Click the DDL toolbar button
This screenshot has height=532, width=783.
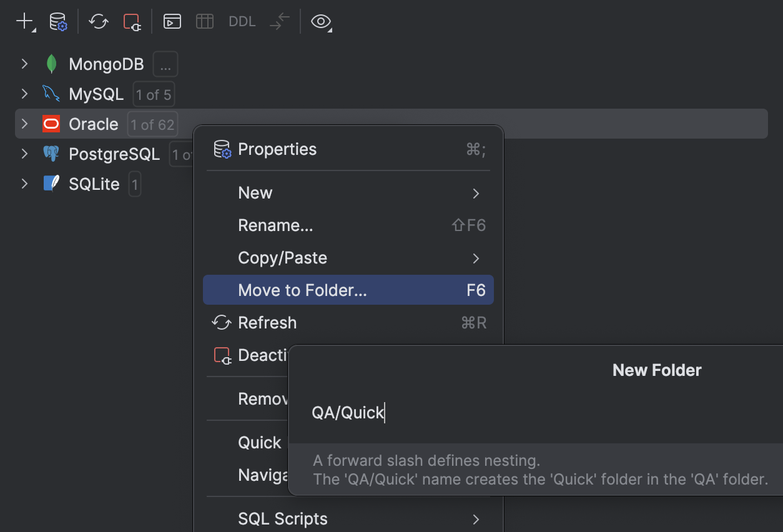pos(242,21)
